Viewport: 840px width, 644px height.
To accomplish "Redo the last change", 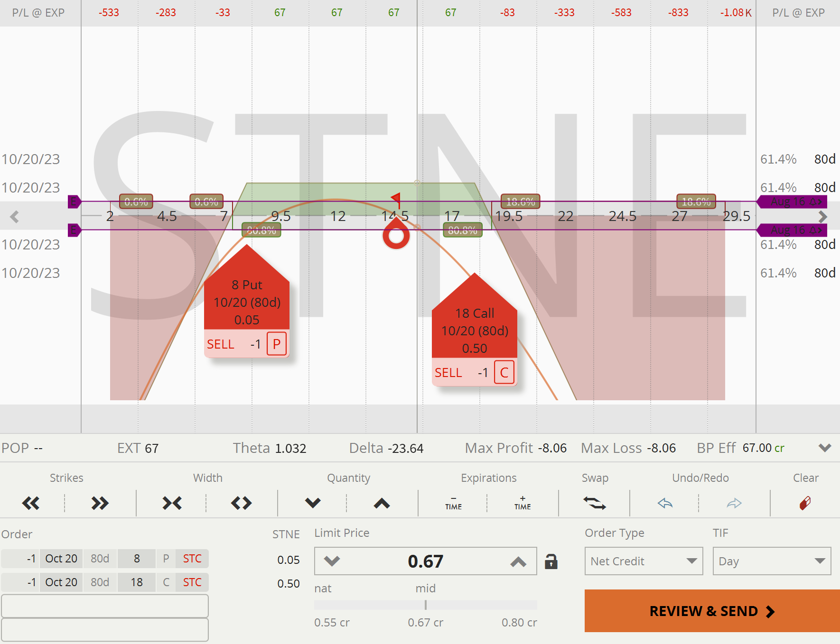I will (734, 503).
